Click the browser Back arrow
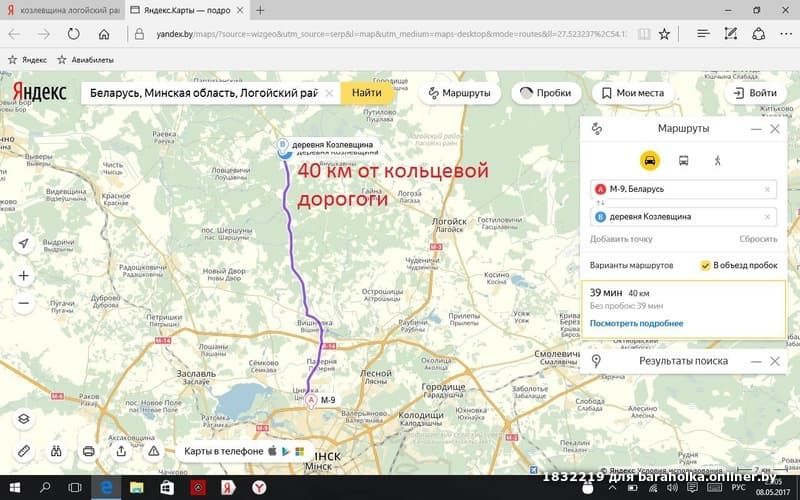The image size is (800, 500). (14, 34)
